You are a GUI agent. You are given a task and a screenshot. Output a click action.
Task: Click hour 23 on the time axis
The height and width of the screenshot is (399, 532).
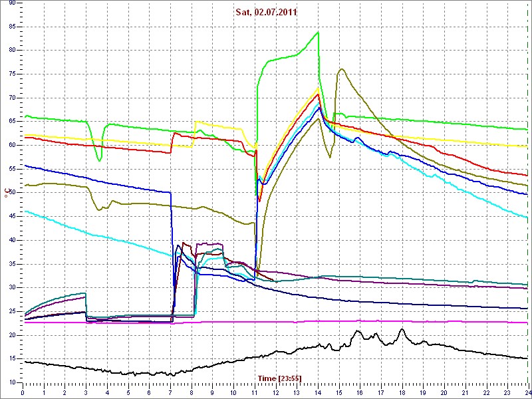pos(507,392)
